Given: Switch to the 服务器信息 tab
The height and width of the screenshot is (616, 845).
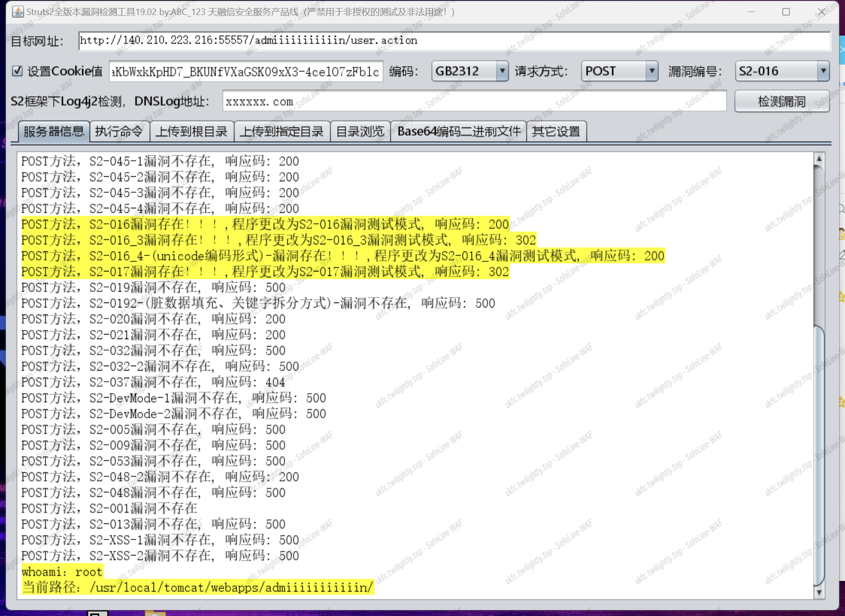Looking at the screenshot, I should 54,132.
